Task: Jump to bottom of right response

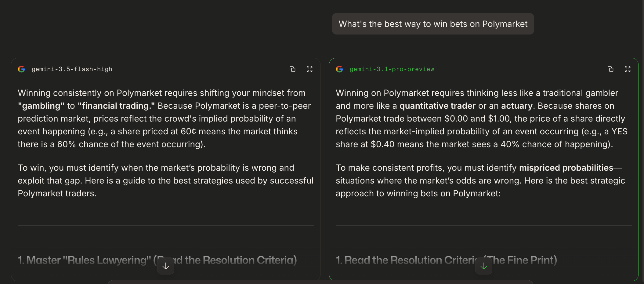Action: (484, 266)
